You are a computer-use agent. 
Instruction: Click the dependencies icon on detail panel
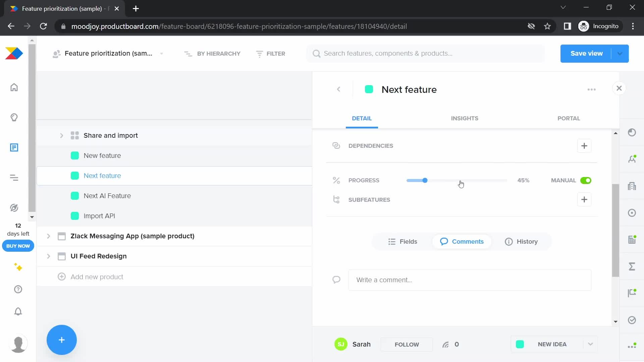[x=336, y=146]
